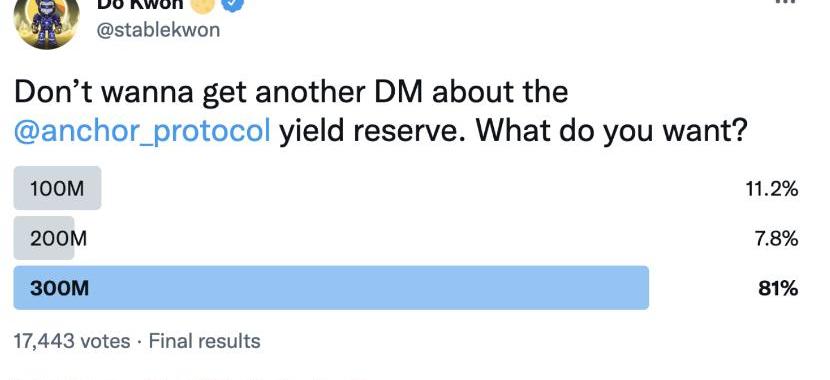
Task: Click the blue 81% result bar's right end
Action: tap(643, 288)
